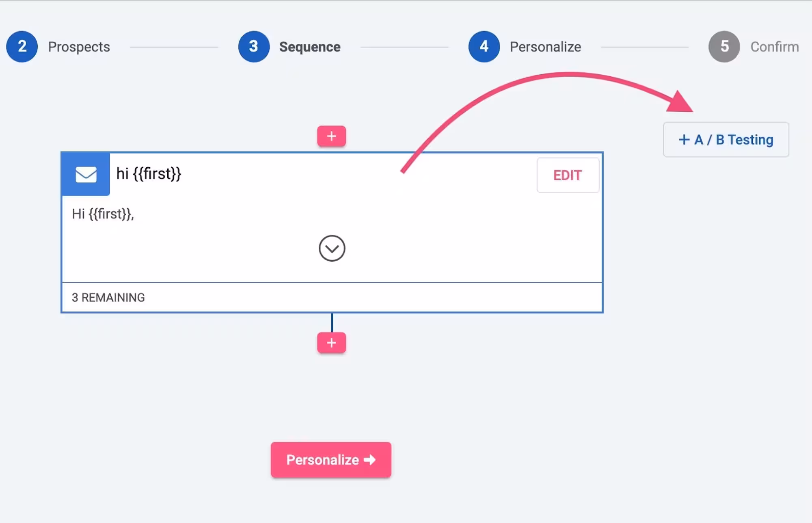This screenshot has width=812, height=523.
Task: Click the plus icon beside A / B Testing
Action: coord(684,140)
